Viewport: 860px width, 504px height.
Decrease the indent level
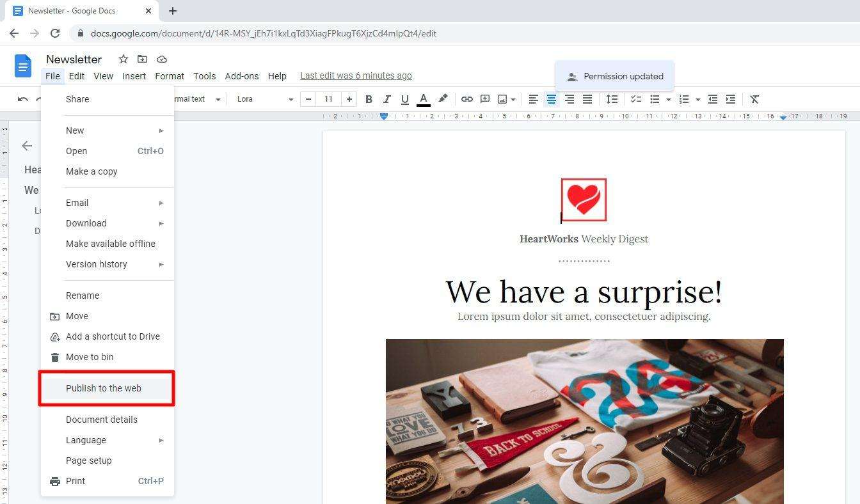(x=712, y=99)
